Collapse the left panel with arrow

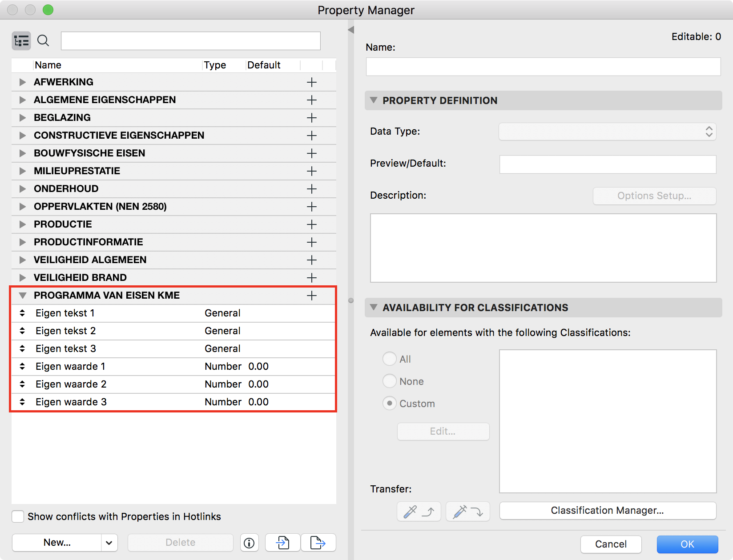coord(351,30)
